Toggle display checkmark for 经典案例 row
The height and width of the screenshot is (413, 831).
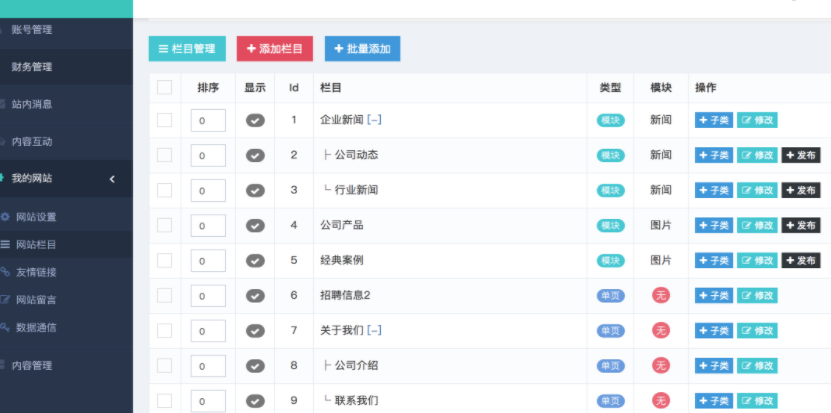point(255,260)
